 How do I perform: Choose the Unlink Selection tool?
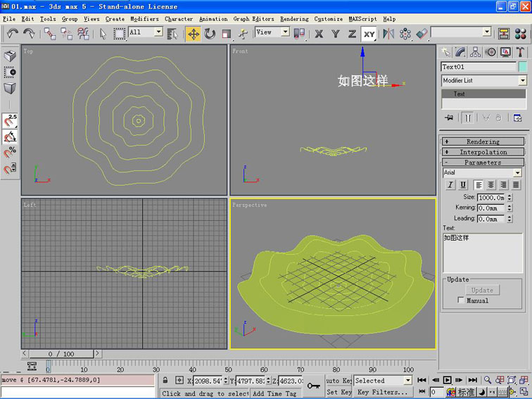click(x=66, y=34)
